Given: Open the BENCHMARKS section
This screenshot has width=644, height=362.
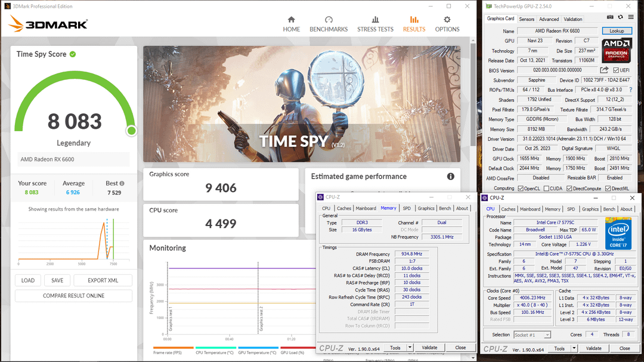Looking at the screenshot, I should click(329, 24).
